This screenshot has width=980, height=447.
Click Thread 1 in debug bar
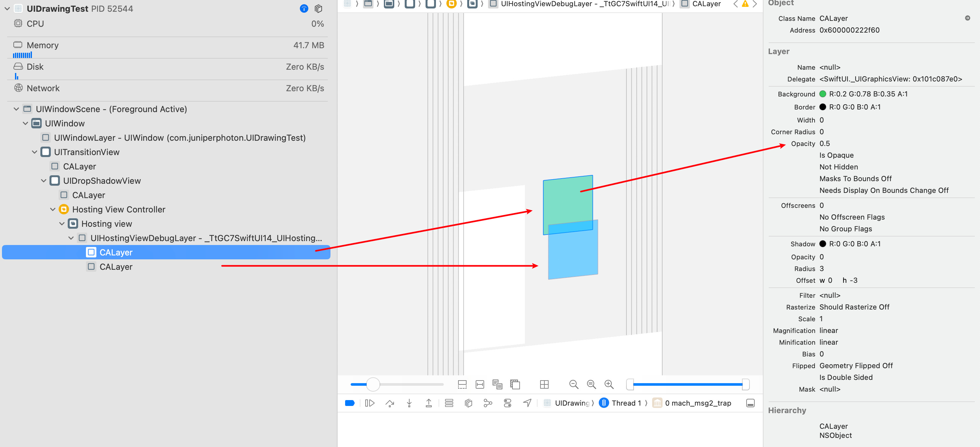tap(625, 403)
